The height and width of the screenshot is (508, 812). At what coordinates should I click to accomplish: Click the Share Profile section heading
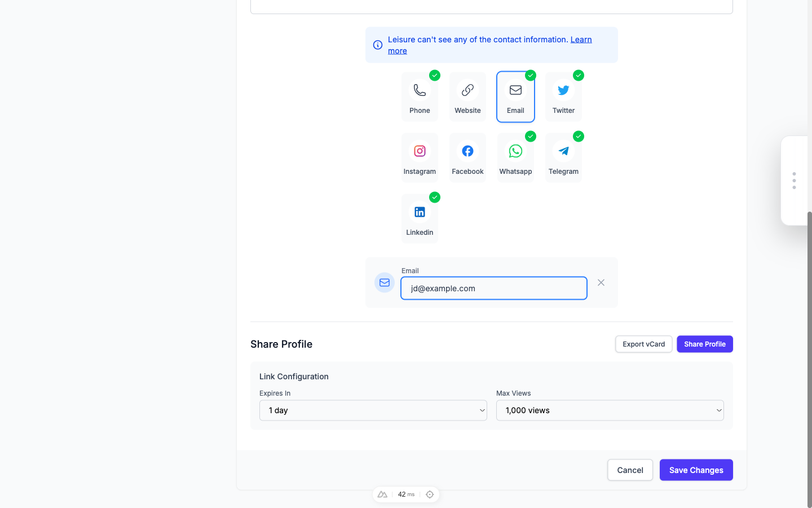tap(281, 344)
